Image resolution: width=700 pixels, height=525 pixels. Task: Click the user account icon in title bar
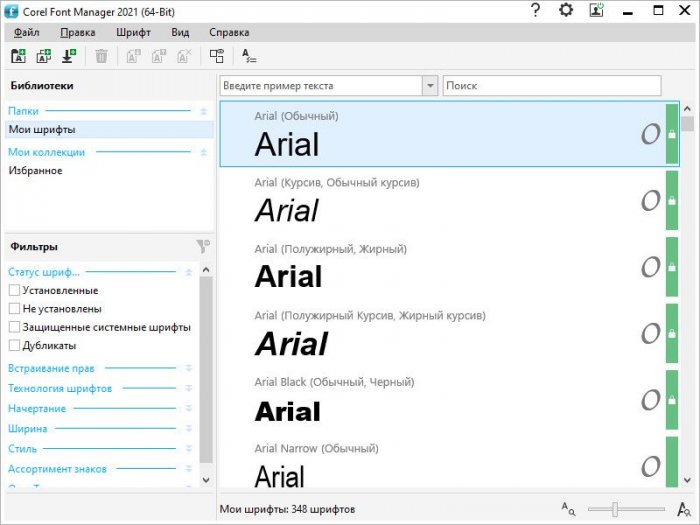[x=596, y=10]
